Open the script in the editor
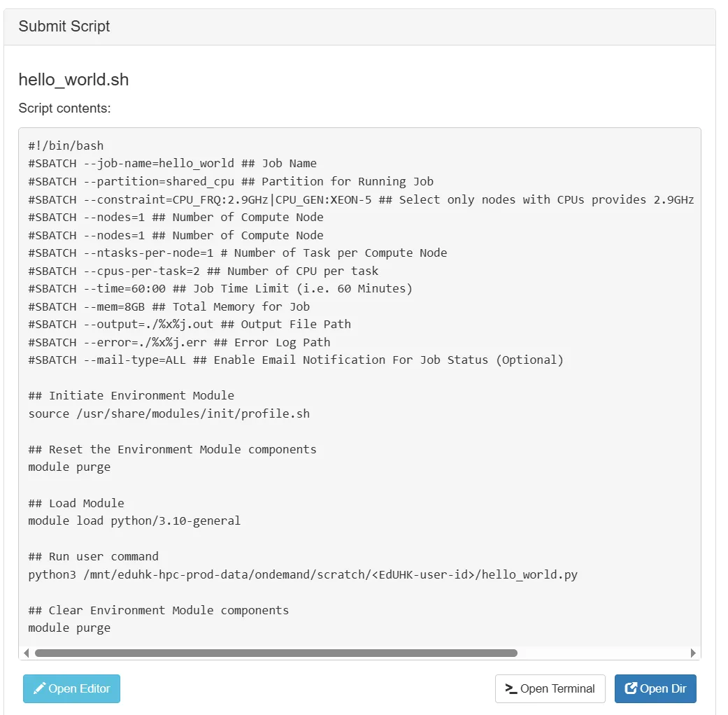The height and width of the screenshot is (715, 728). tap(71, 688)
